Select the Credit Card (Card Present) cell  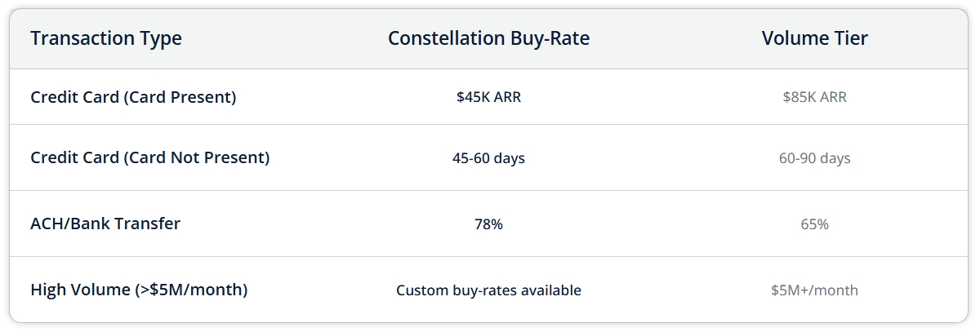(x=133, y=97)
